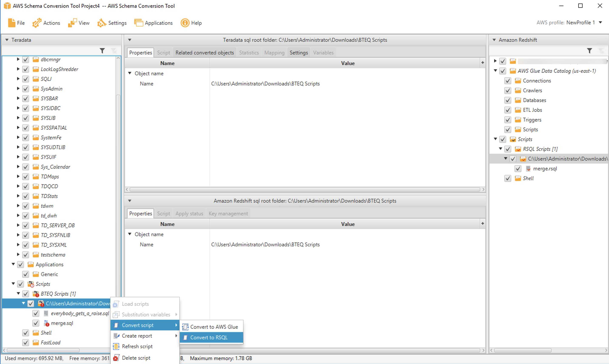The width and height of the screenshot is (609, 364).
Task: Click the Teradata panel filter funnel icon
Action: pos(102,51)
